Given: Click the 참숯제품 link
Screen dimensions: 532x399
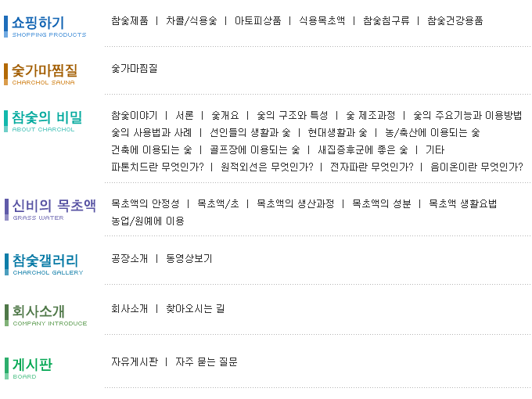Looking at the screenshot, I should [x=130, y=20].
